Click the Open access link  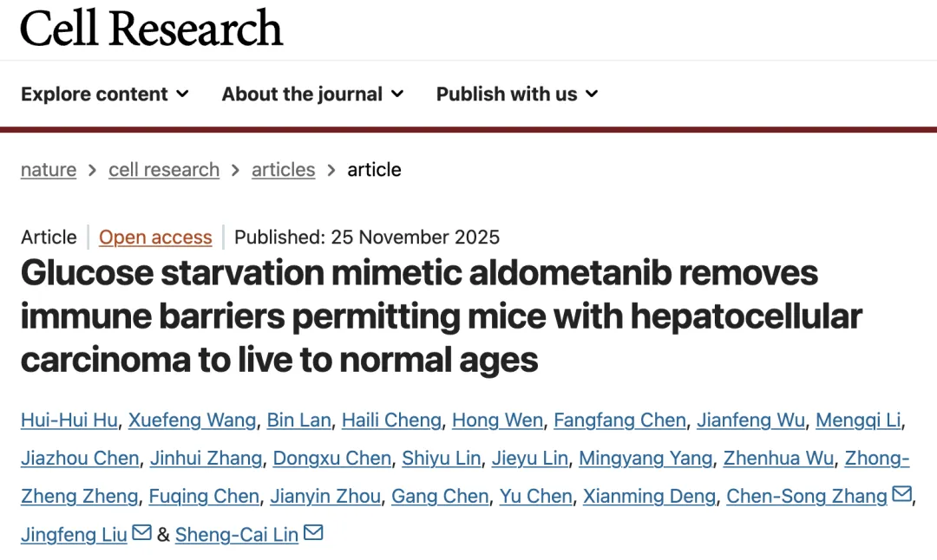[155, 237]
